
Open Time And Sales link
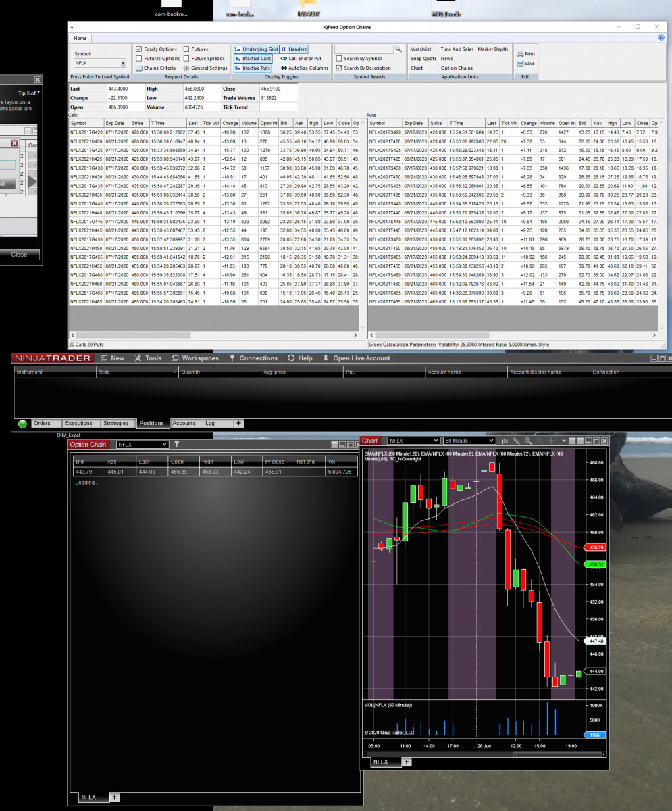[457, 49]
